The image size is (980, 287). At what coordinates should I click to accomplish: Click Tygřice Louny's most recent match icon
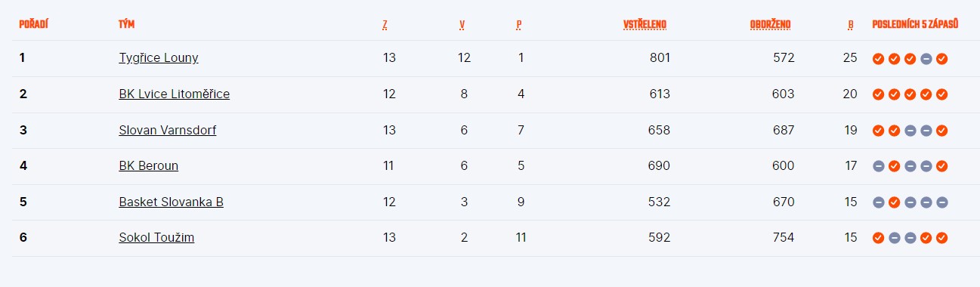[941, 58]
